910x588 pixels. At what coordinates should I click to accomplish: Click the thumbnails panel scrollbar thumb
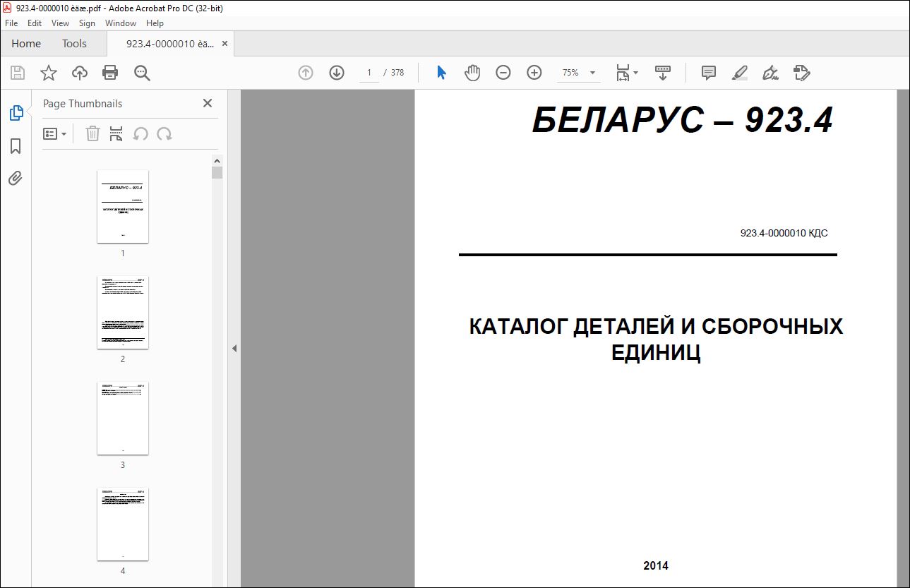[217, 173]
